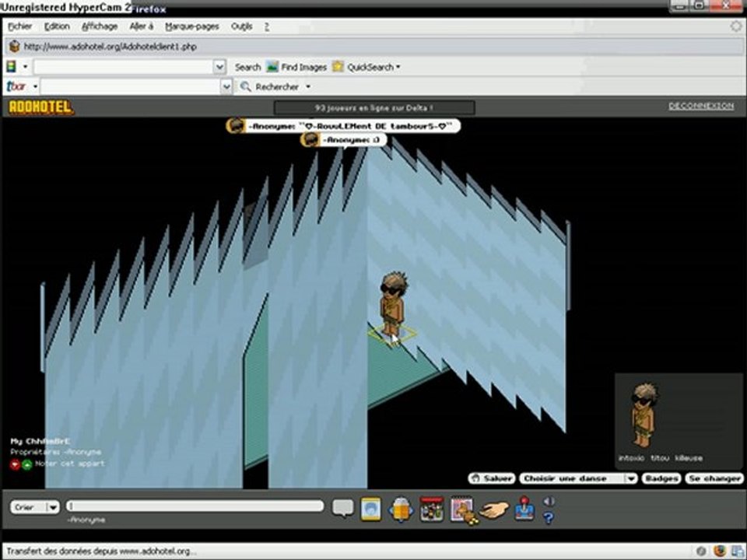The image size is (747, 560).
Task: Click the Firefox icon in the status bar
Action: (719, 551)
